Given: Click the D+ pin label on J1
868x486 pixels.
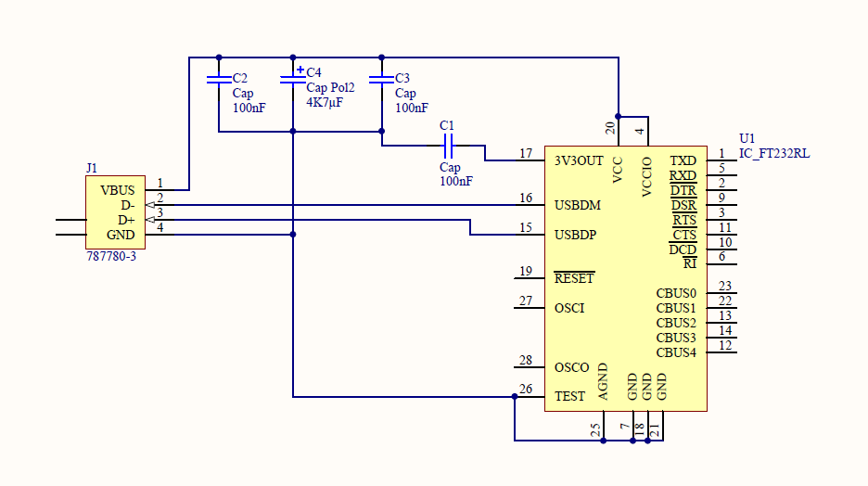Looking at the screenshot, I should point(127,221).
